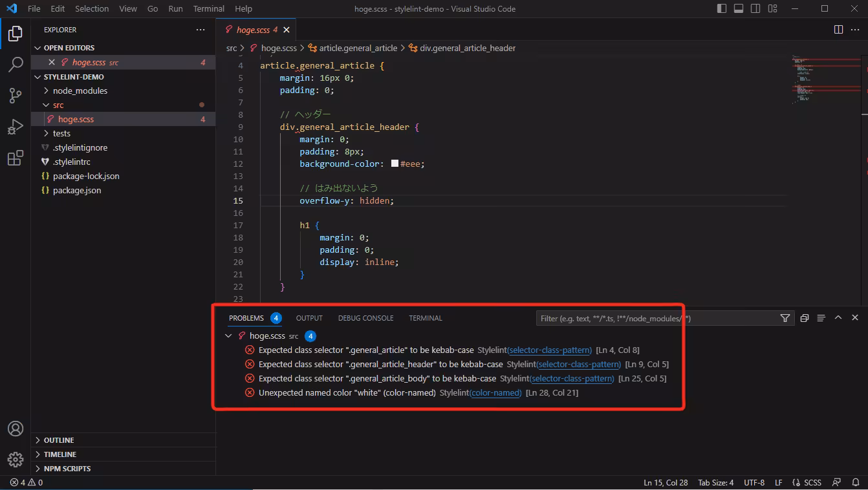Open the Source Control view
The image size is (868, 490).
tap(16, 96)
